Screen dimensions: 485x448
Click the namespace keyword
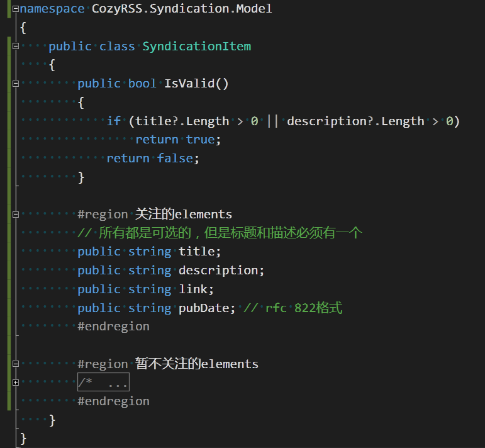coord(52,9)
